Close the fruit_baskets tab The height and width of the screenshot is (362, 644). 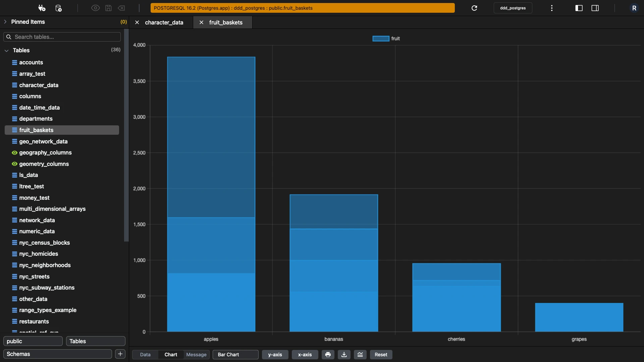coord(201,22)
